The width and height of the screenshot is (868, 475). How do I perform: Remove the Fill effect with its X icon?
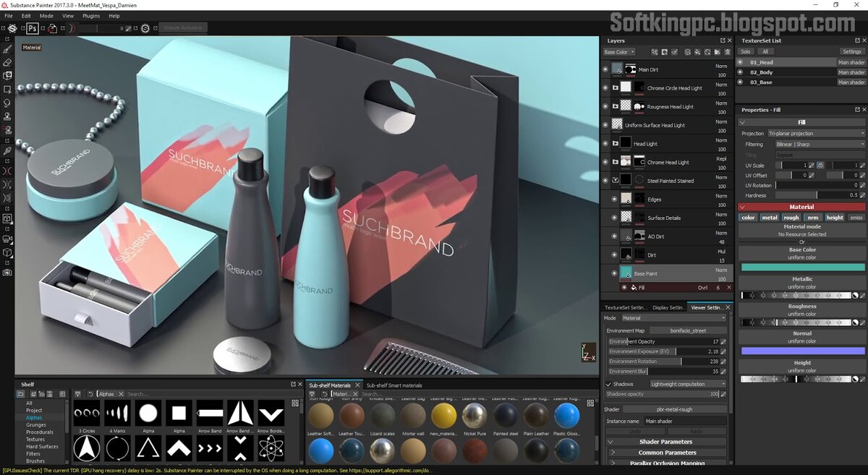(728, 287)
